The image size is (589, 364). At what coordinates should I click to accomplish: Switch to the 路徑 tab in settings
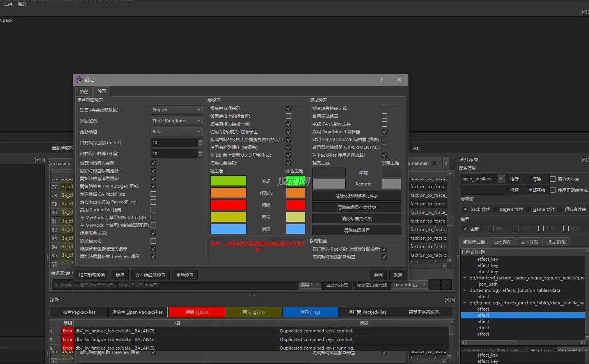coord(84,91)
